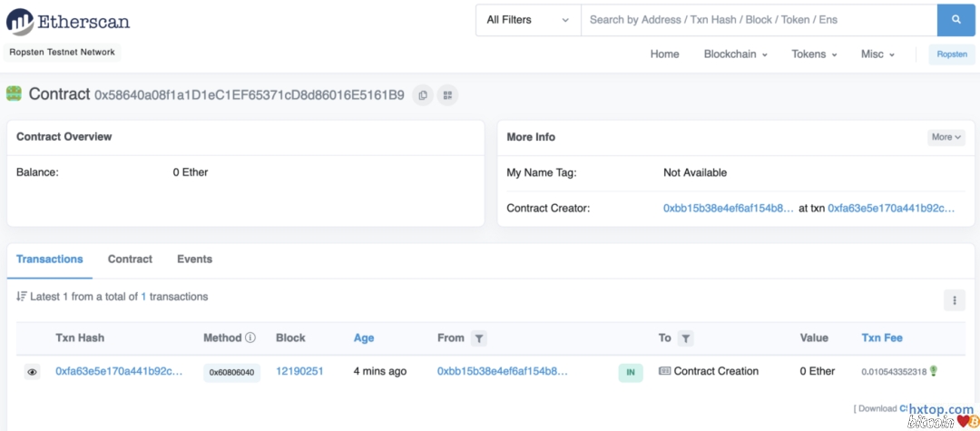
Task: Open block 12190251 link
Action: pyautogui.click(x=299, y=371)
